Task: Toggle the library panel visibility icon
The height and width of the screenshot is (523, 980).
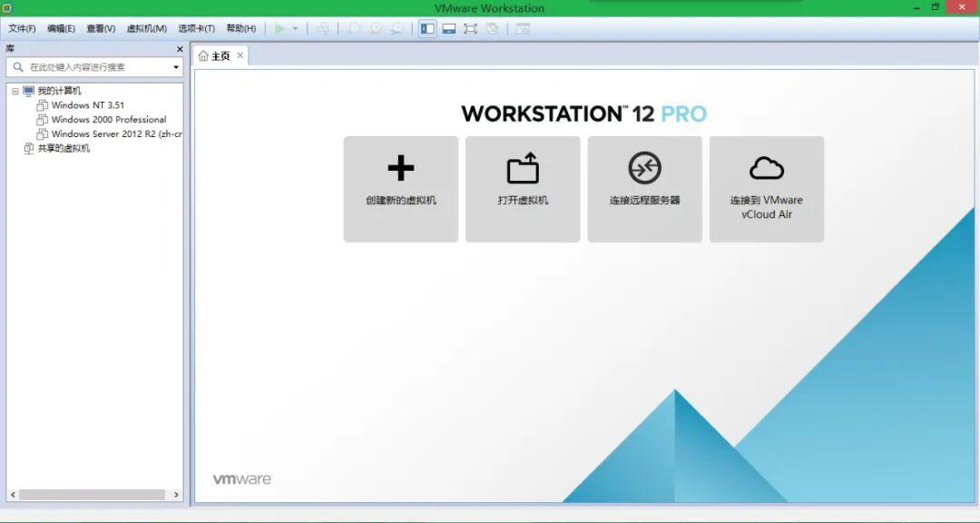Action: point(426,28)
